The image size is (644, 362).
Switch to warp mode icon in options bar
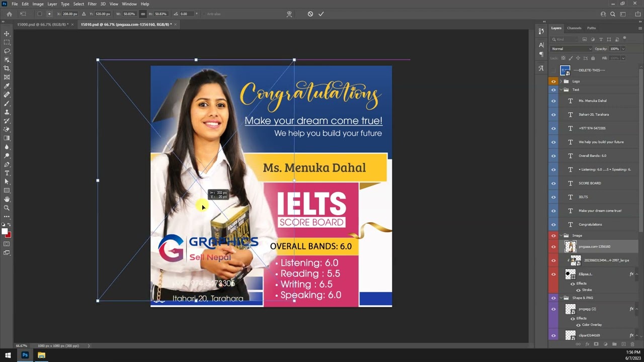click(289, 14)
